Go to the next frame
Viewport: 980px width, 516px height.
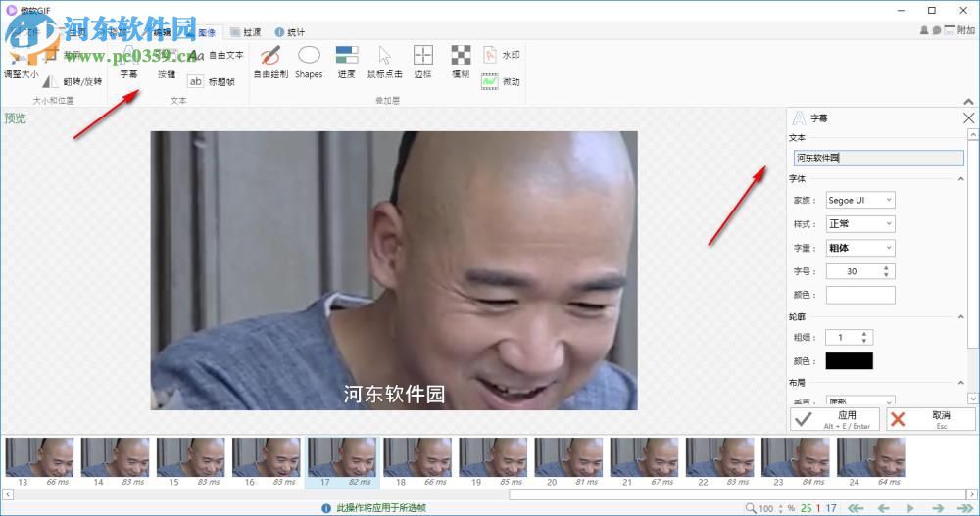[x=938, y=508]
